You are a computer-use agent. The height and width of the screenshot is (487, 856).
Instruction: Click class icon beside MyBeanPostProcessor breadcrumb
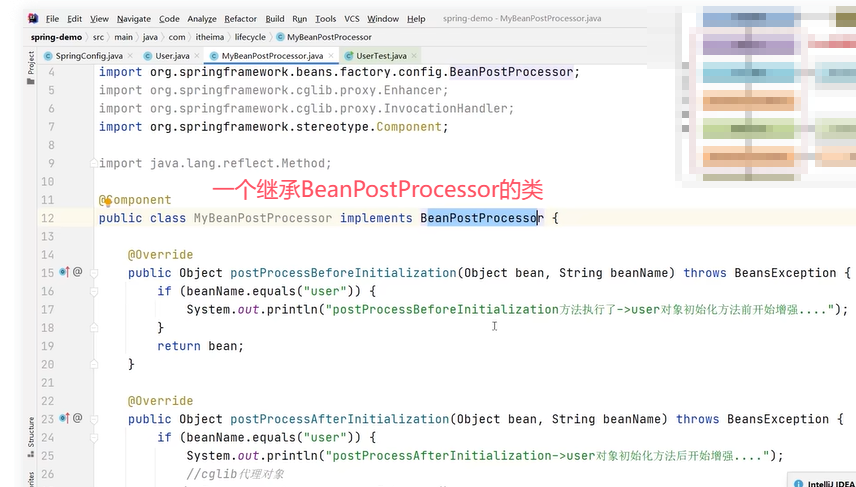click(x=281, y=37)
